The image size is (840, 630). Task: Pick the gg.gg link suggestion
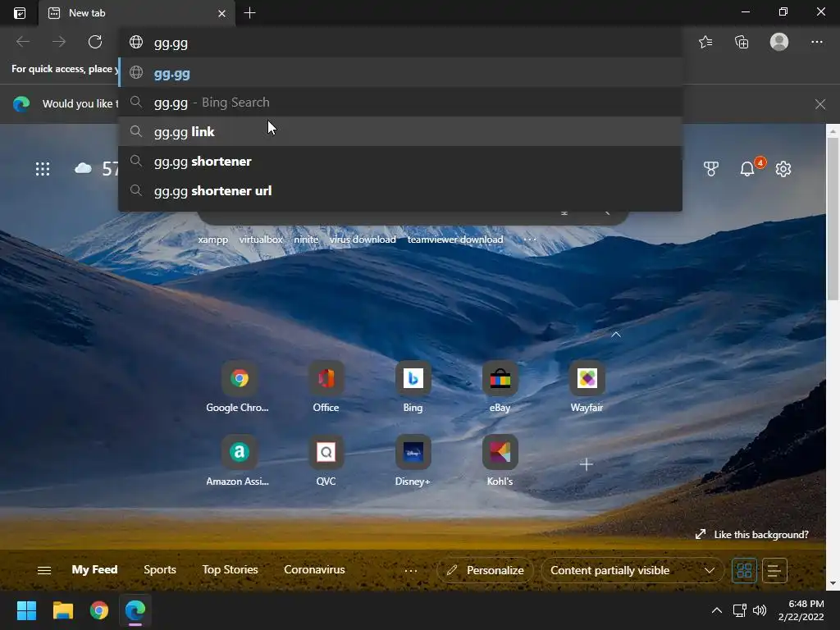(400, 132)
